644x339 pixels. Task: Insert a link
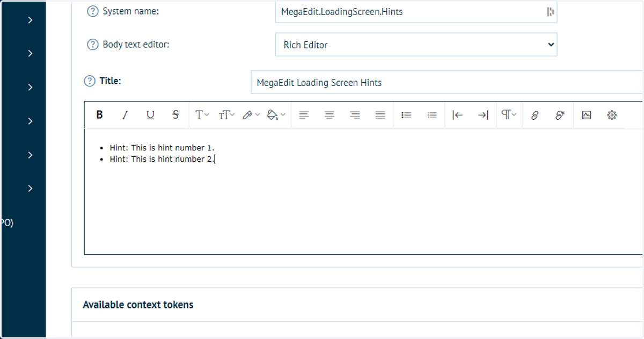(535, 114)
